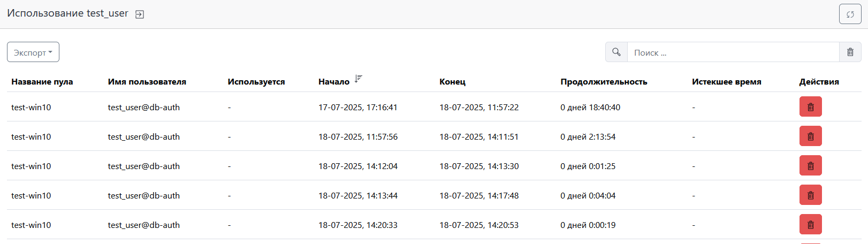Delete the record starting 18-07-2025, 14:12:04
The height and width of the screenshot is (244, 868).
[810, 166]
